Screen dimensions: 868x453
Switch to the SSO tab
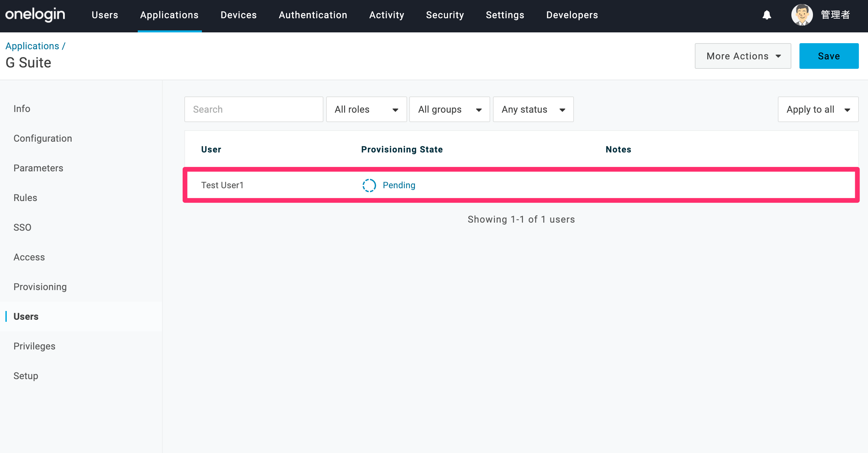22,227
